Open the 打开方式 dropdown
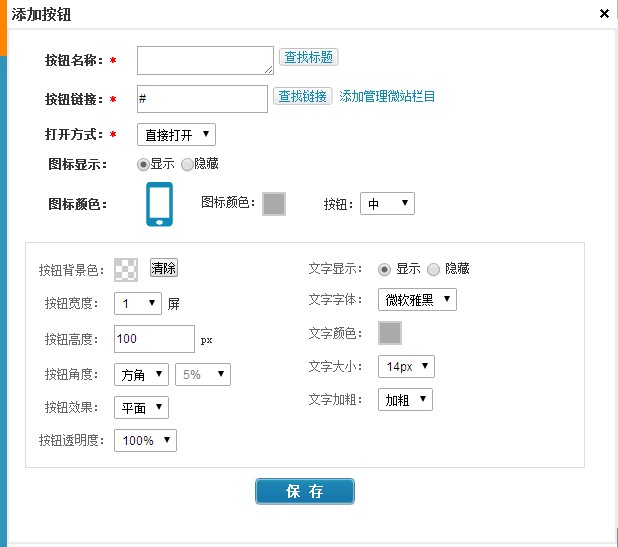The height and width of the screenshot is (547, 618). 176,134
